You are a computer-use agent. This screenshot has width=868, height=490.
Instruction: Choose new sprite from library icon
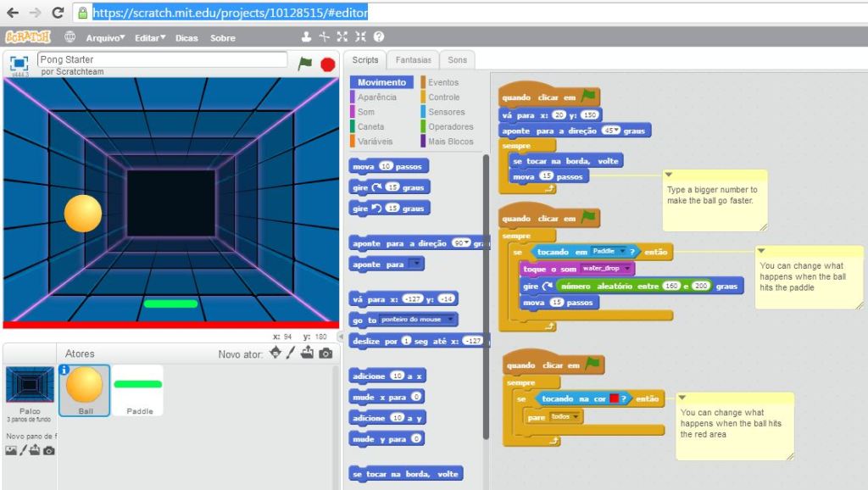pos(275,354)
